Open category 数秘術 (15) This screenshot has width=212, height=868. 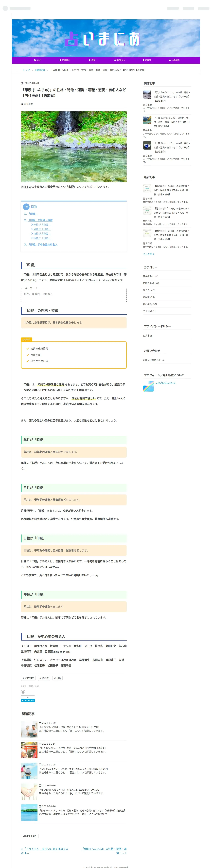[149, 297]
